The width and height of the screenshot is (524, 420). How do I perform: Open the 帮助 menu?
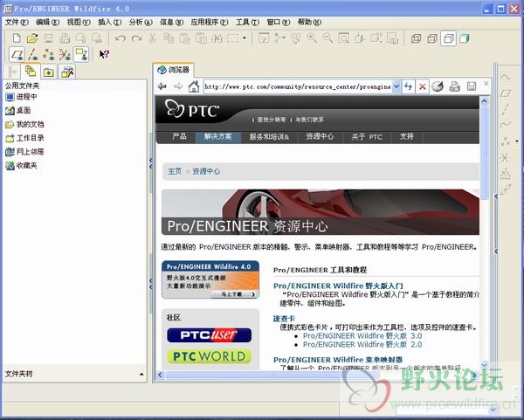(x=309, y=22)
